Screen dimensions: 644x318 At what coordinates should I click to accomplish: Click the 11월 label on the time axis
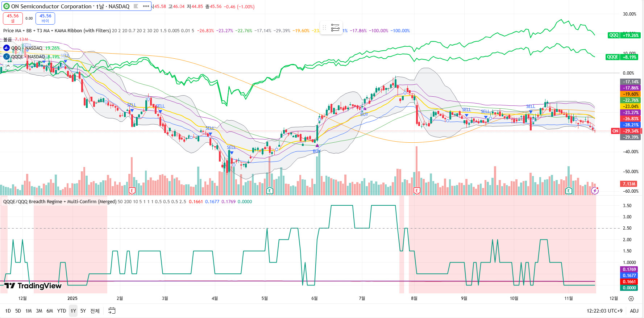coord(569,298)
